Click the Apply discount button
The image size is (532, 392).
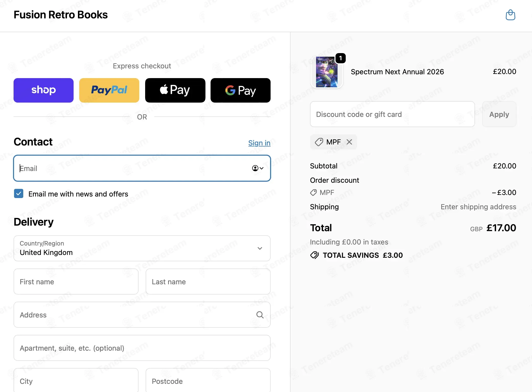coord(499,114)
